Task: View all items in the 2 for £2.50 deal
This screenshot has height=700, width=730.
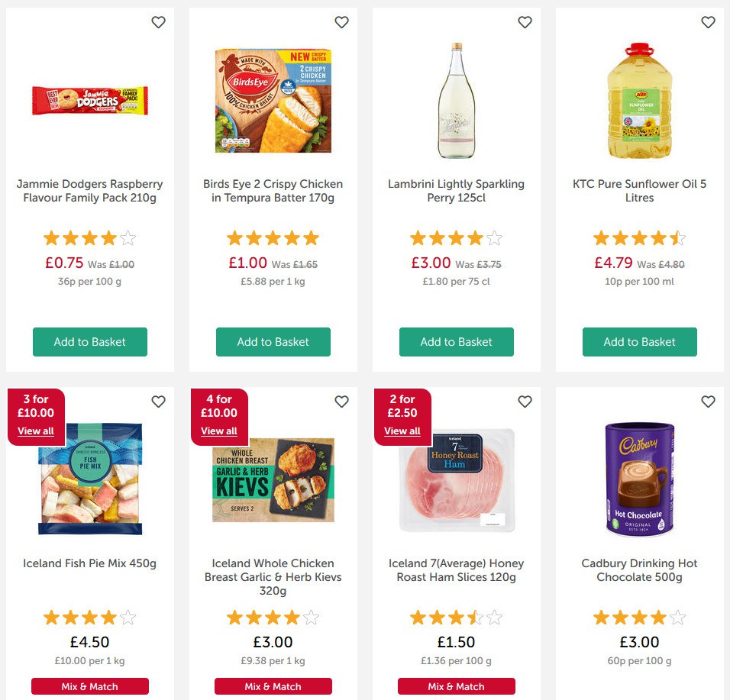Action: point(402,431)
